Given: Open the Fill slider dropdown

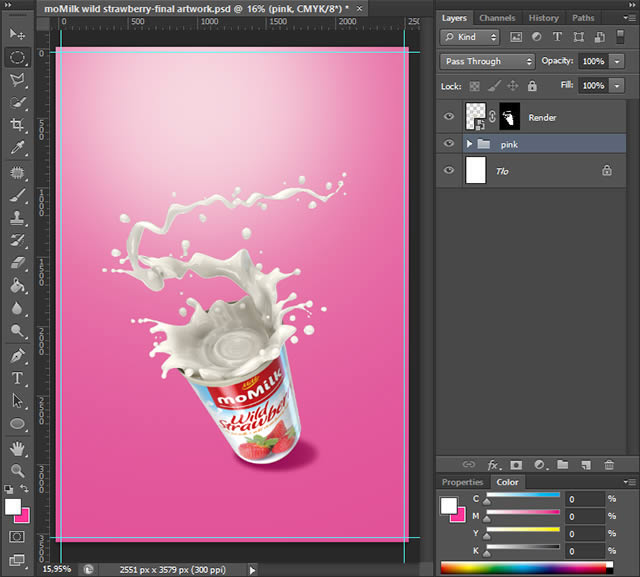Looking at the screenshot, I should point(617,86).
